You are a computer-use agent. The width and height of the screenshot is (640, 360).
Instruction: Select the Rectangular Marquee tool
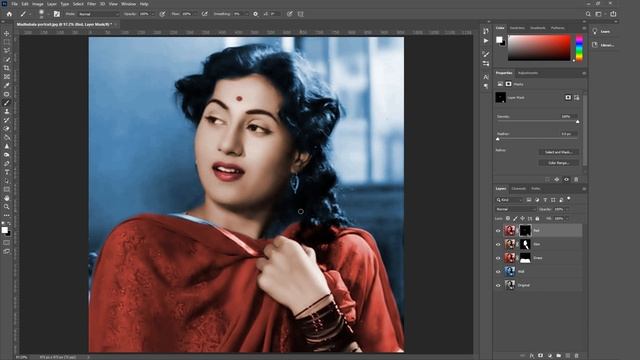coord(7,42)
